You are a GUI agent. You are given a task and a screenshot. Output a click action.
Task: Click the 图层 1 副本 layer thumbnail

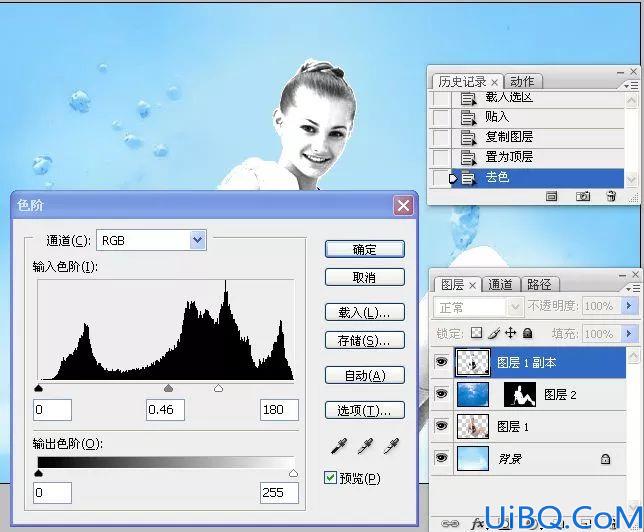coord(473,363)
